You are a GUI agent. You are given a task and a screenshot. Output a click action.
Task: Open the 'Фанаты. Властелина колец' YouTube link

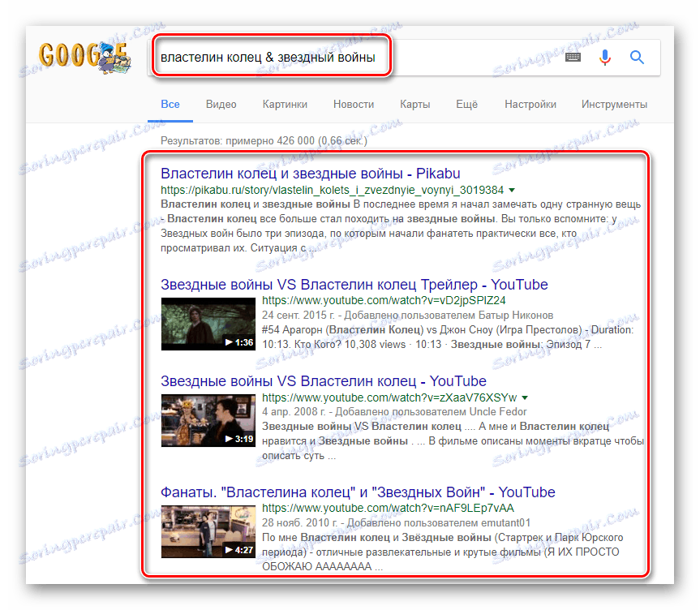point(358,492)
